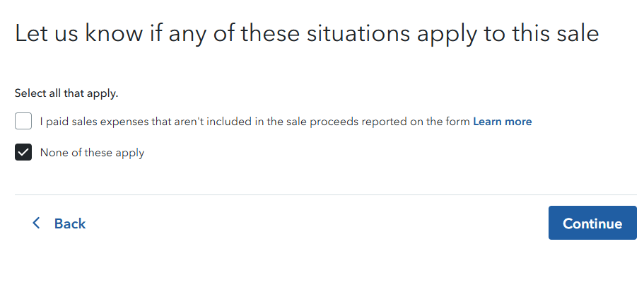Click the "Select all that apply." instruction text
Image resolution: width=644 pixels, height=285 pixels.
click(x=66, y=93)
